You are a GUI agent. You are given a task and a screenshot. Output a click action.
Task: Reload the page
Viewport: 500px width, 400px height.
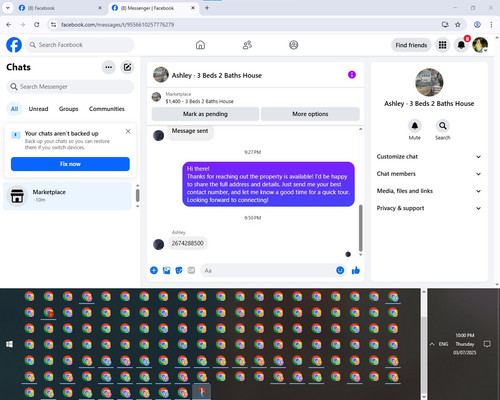pyautogui.click(x=37, y=25)
